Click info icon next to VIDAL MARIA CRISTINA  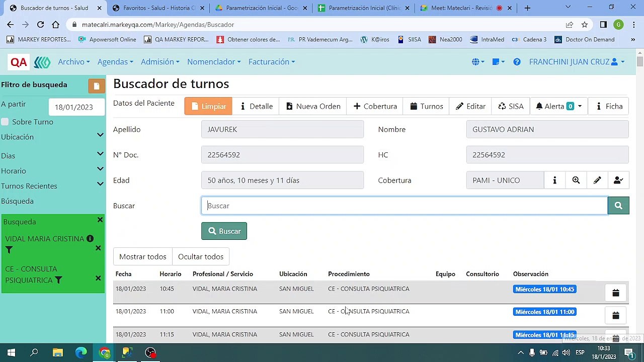pos(90,239)
